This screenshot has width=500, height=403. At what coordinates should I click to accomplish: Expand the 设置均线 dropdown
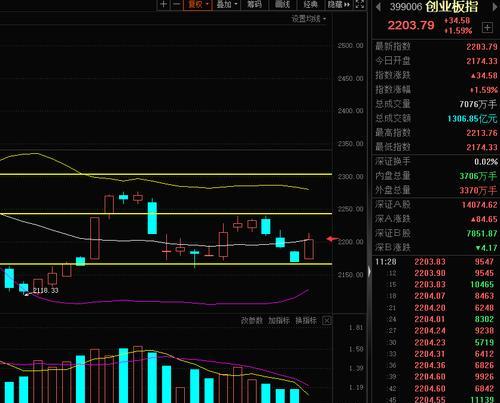pos(309,19)
